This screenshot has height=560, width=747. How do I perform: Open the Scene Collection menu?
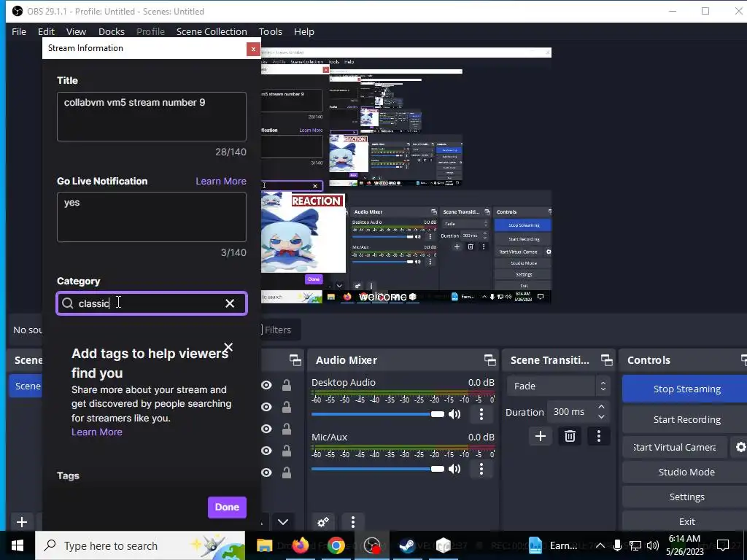pos(212,32)
